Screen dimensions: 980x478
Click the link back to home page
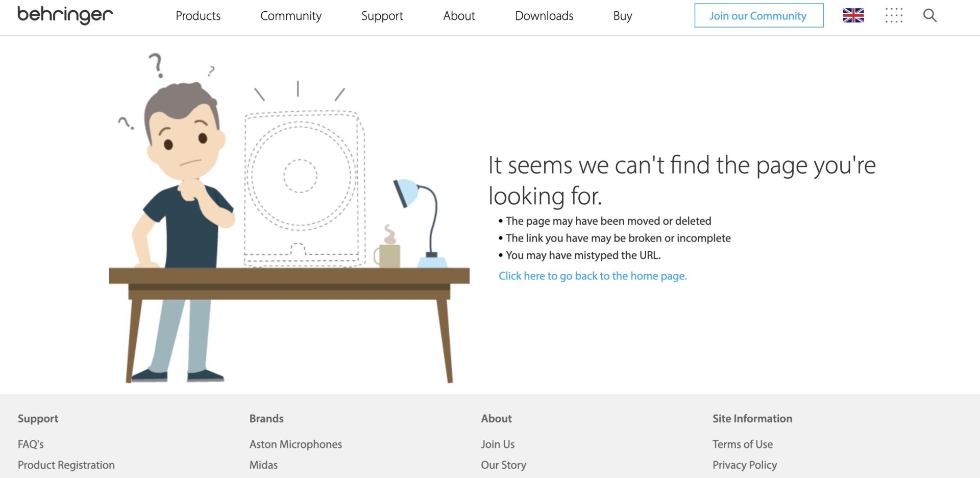pos(592,276)
